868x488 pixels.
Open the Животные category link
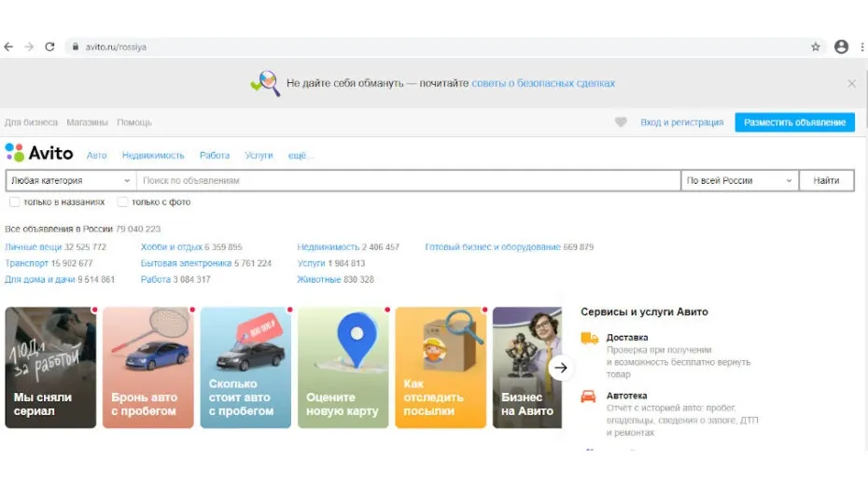click(x=319, y=279)
